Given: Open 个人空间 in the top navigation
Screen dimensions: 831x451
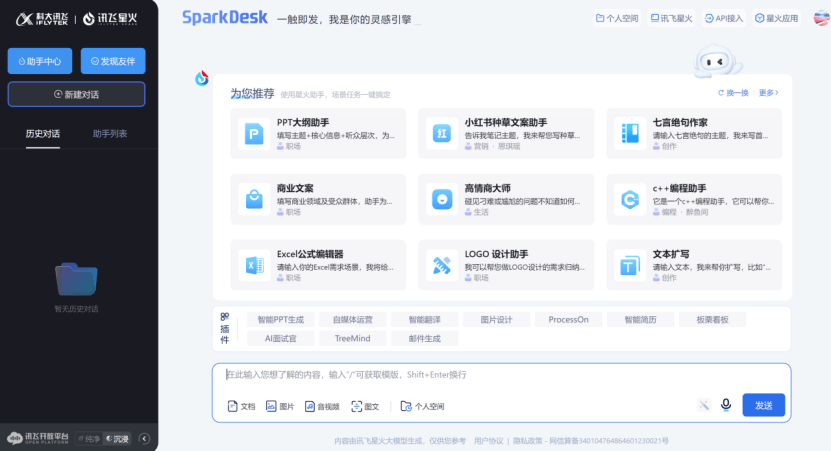Looking at the screenshot, I should [x=617, y=18].
